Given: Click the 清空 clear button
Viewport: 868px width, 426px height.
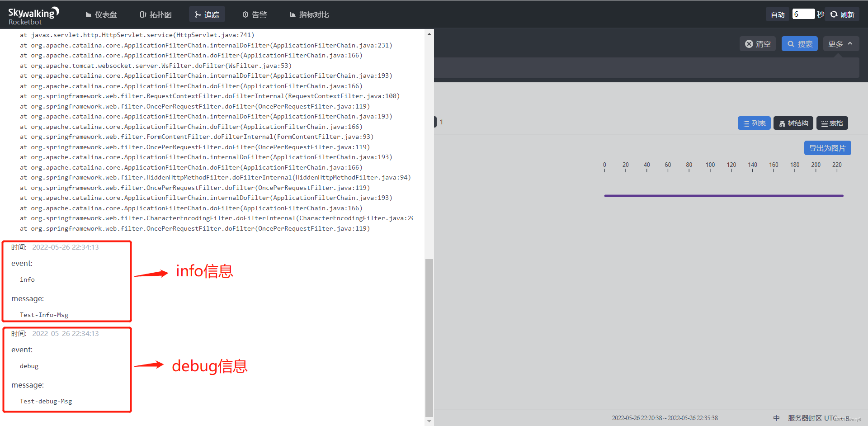Looking at the screenshot, I should tap(758, 44).
